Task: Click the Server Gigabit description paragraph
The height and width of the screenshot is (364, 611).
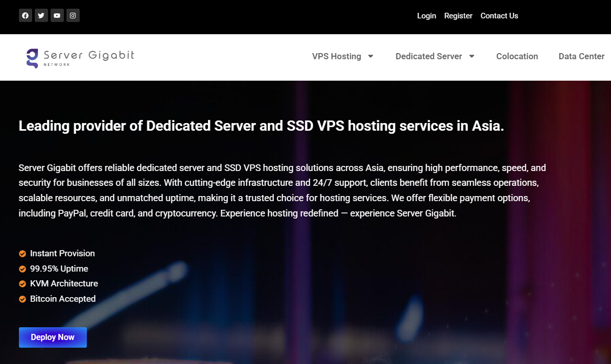Action: 282,190
